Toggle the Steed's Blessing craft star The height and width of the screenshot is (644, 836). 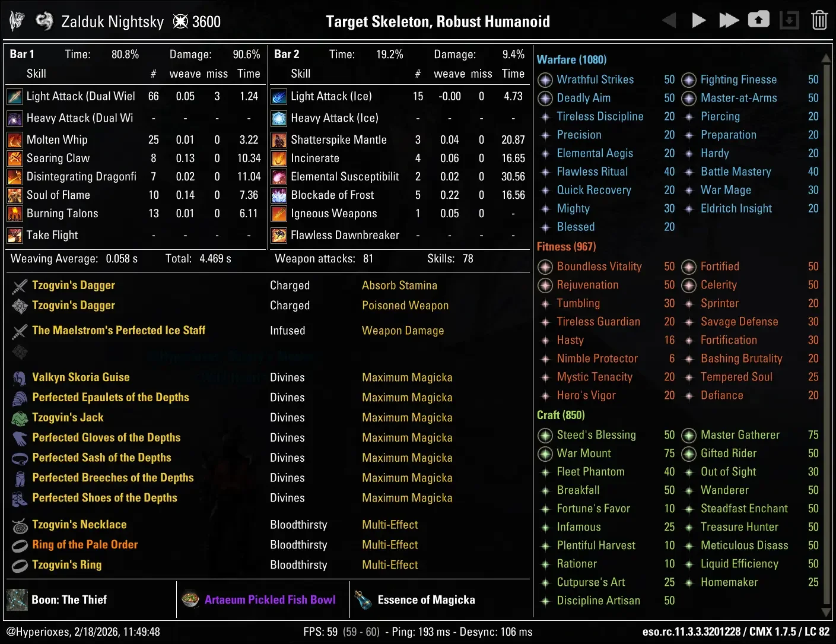point(545,435)
